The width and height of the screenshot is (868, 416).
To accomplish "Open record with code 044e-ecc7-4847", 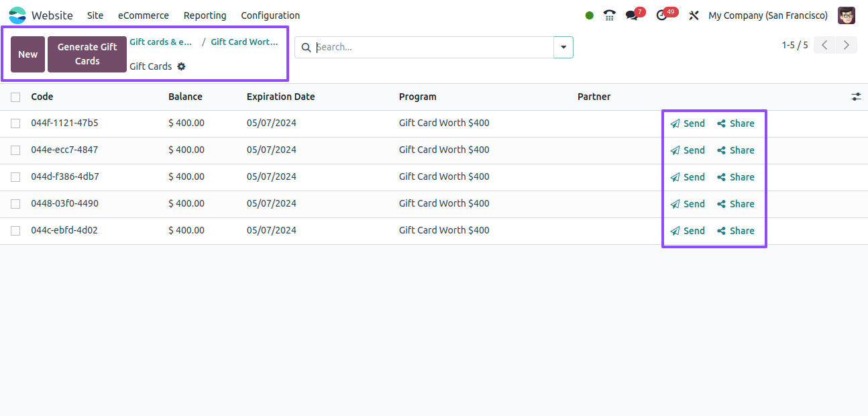I will (64, 150).
